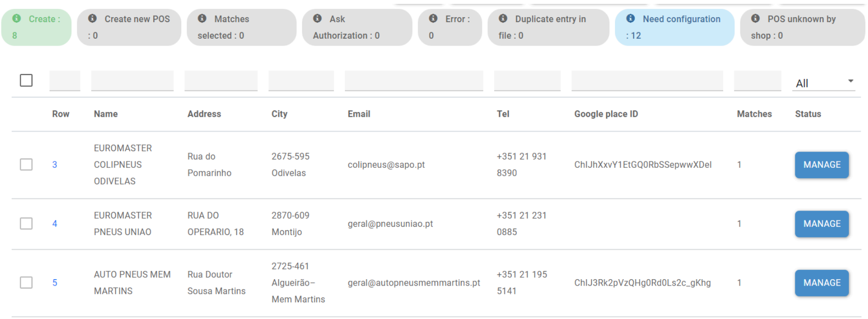Click info icon on Need configuration chip
This screenshot has width=868, height=319.
(x=631, y=18)
